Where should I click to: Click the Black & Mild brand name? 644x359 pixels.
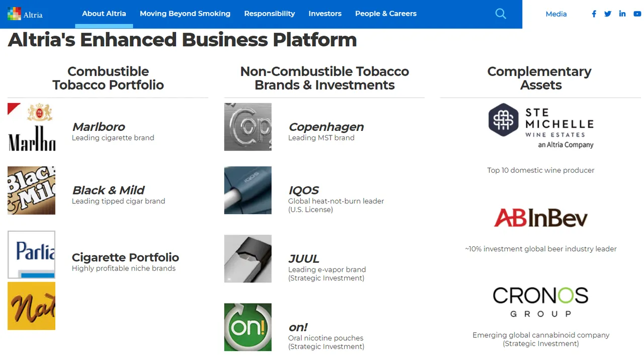click(108, 190)
